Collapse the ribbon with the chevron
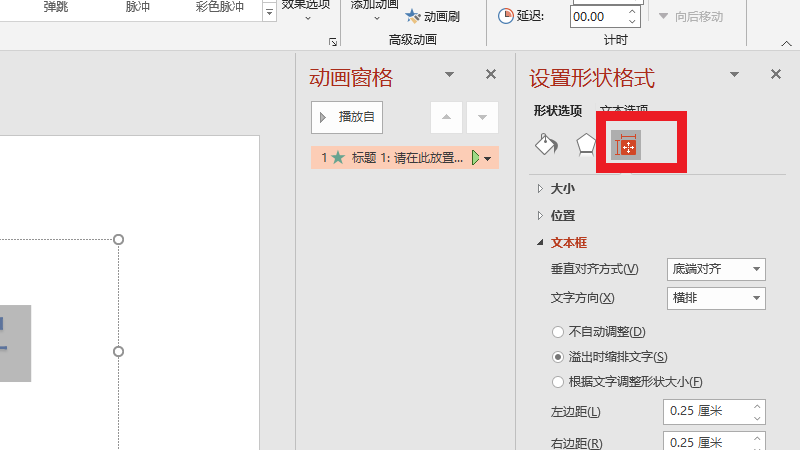Screen dimensions: 800x450 (x=786, y=42)
